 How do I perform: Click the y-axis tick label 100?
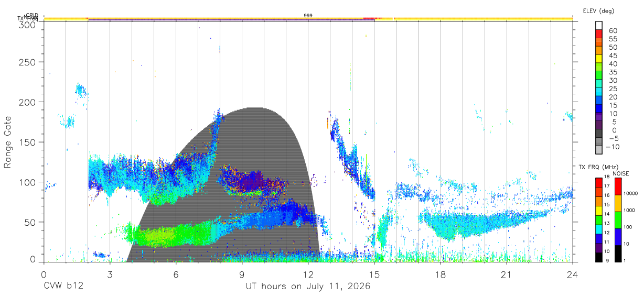click(x=27, y=182)
